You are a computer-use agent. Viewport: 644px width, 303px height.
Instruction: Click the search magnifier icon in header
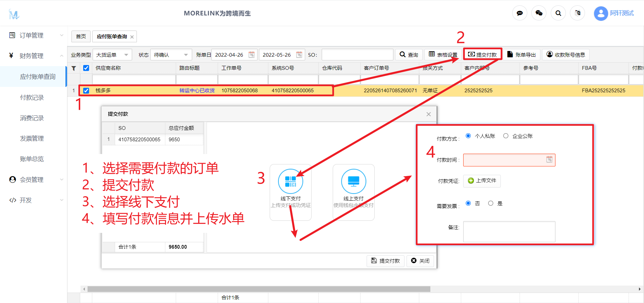coord(558,13)
